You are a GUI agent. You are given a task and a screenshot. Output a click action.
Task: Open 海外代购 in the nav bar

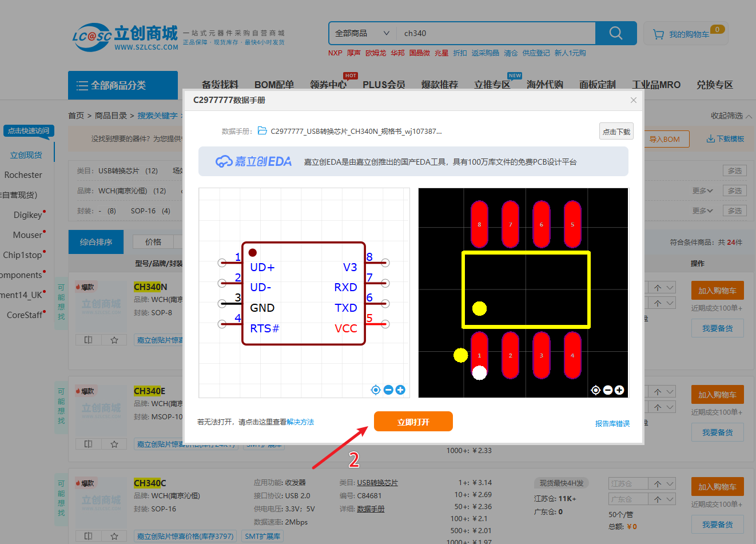pos(545,85)
